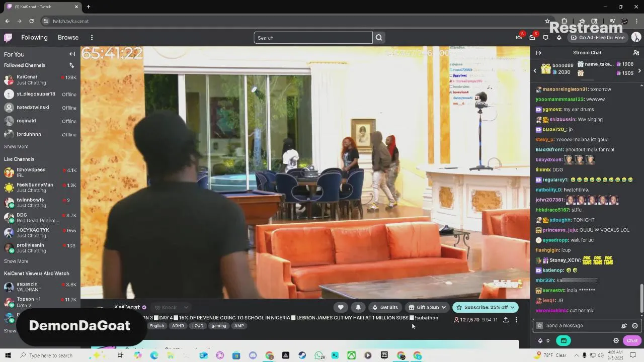Open the chat Bits cheering icon
The image size is (644, 362).
pos(540,341)
